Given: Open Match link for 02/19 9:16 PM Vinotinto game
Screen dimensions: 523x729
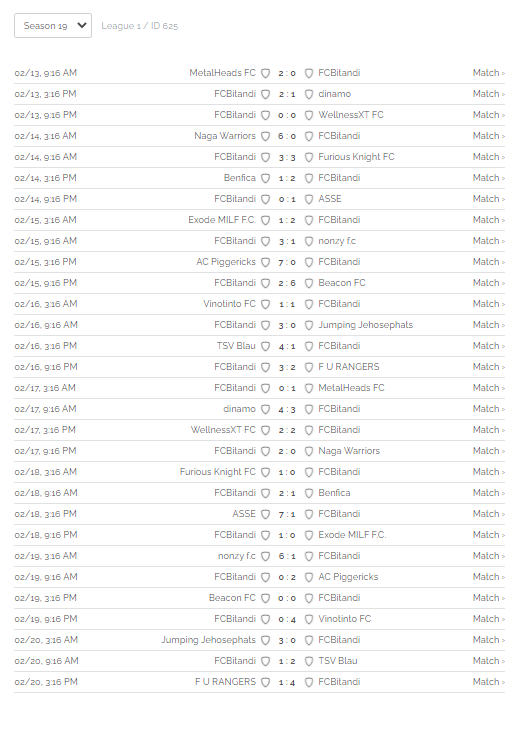Looking at the screenshot, I should click(489, 619).
